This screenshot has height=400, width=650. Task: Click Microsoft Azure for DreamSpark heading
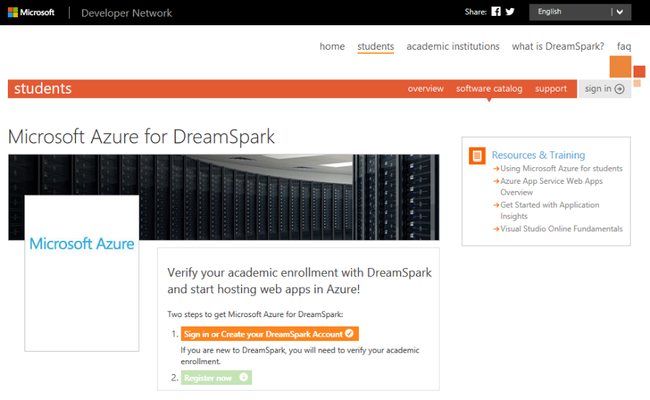coord(141,137)
